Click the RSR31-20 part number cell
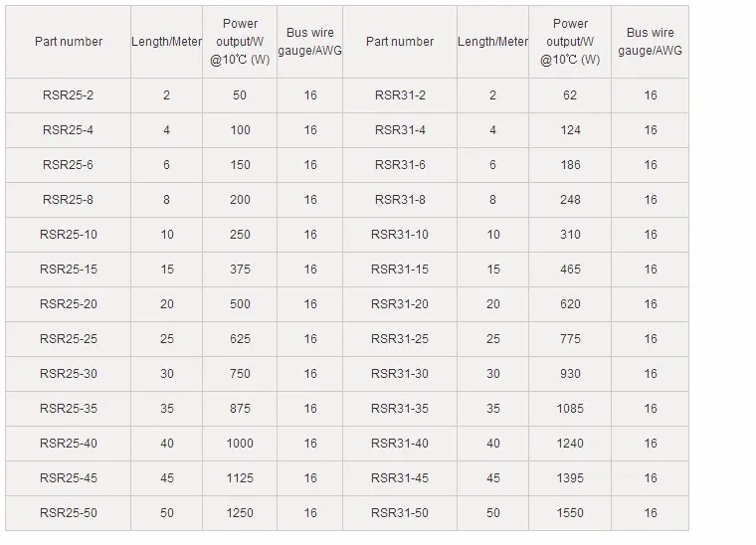756x545 pixels. coord(400,304)
